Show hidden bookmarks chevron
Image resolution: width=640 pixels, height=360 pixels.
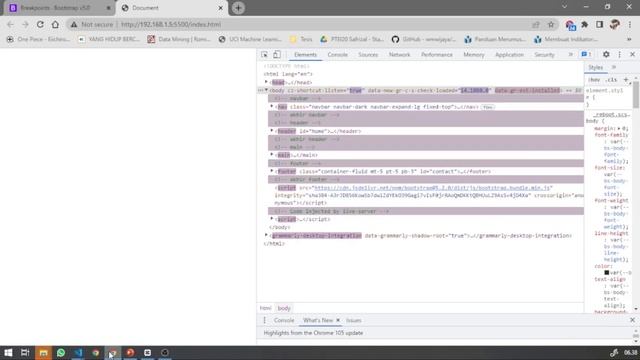click(x=629, y=39)
